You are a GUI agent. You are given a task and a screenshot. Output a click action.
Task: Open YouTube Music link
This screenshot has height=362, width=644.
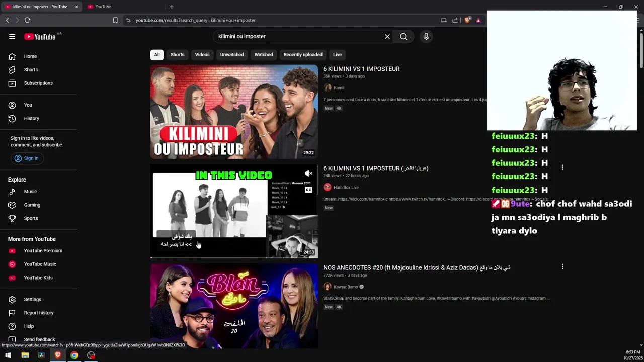[39, 264]
